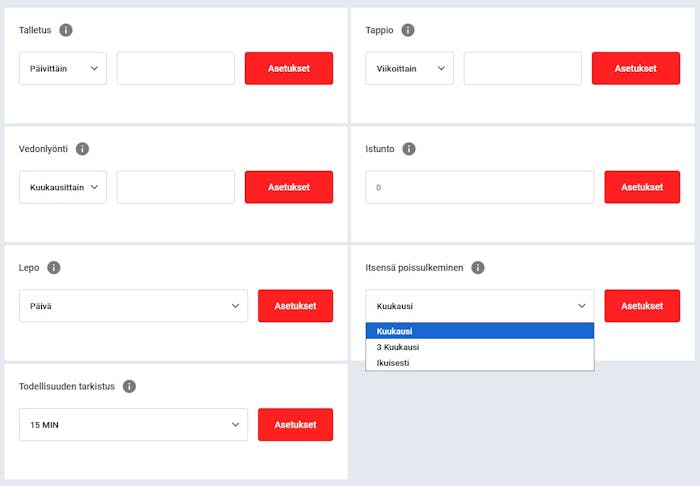Open the Istunto info tooltip icon
Viewport: 700px width, 486px height.
pos(408,149)
